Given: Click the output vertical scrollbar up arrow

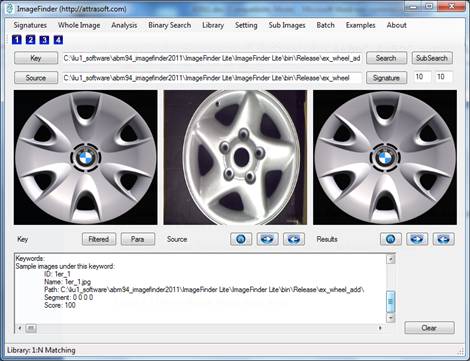Looking at the screenshot, I should (x=391, y=259).
